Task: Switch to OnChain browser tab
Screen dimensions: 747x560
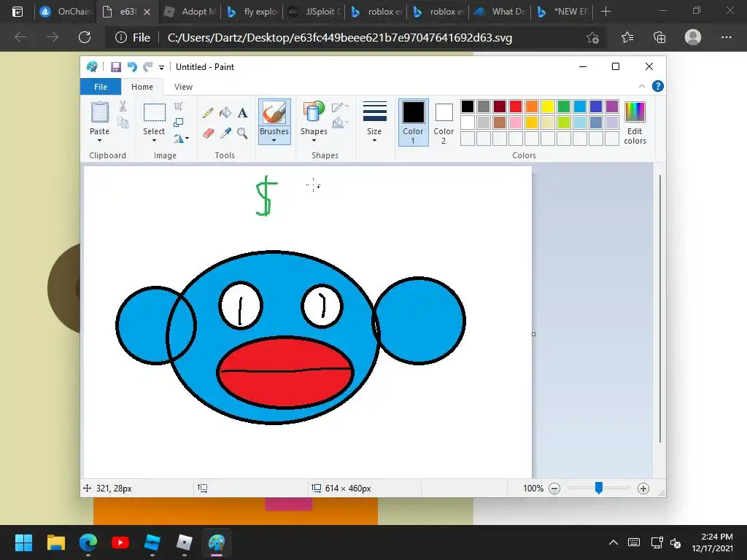Action: pyautogui.click(x=66, y=12)
